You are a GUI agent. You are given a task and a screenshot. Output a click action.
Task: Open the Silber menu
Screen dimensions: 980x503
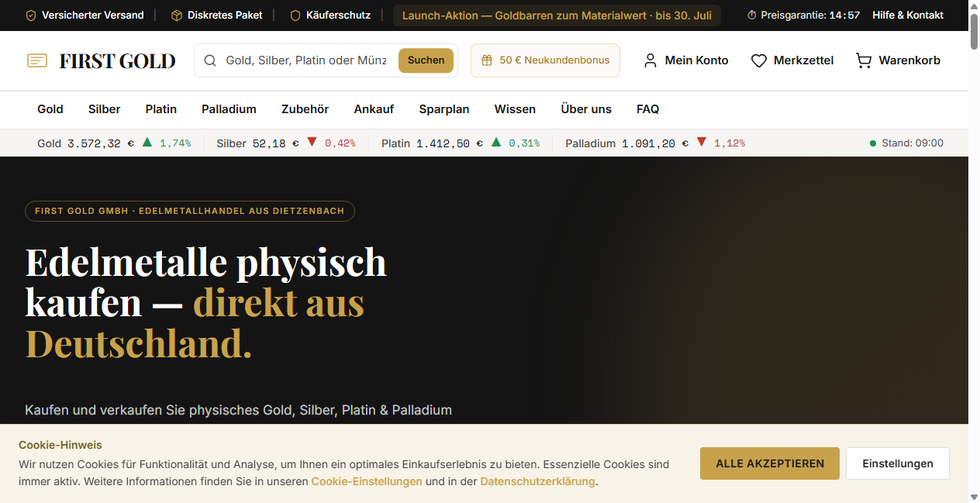[x=104, y=109]
